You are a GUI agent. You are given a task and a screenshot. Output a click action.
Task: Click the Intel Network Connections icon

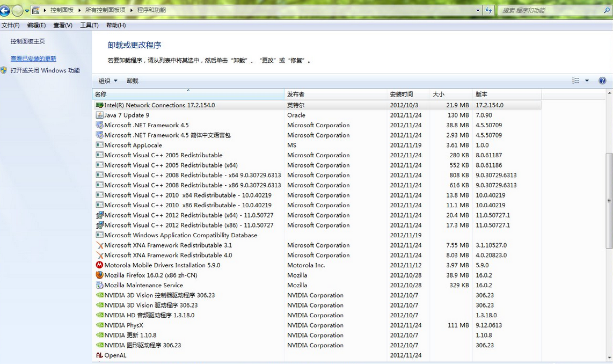click(99, 105)
